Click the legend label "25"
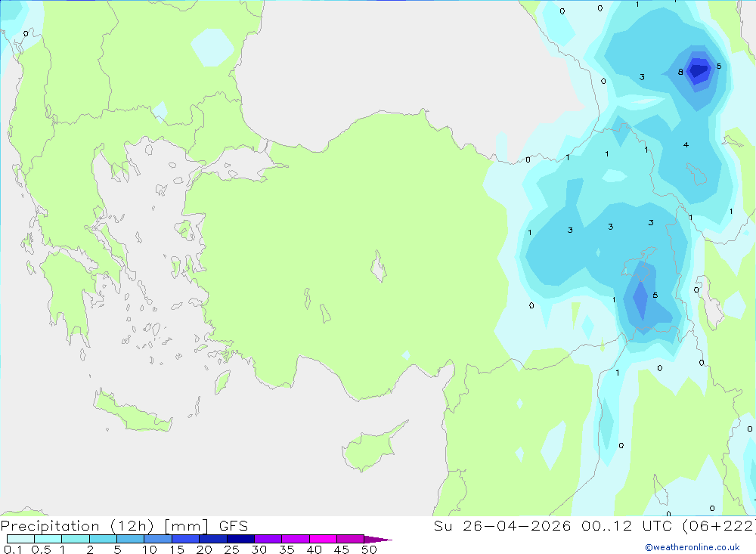The height and width of the screenshot is (554, 756). point(232,549)
